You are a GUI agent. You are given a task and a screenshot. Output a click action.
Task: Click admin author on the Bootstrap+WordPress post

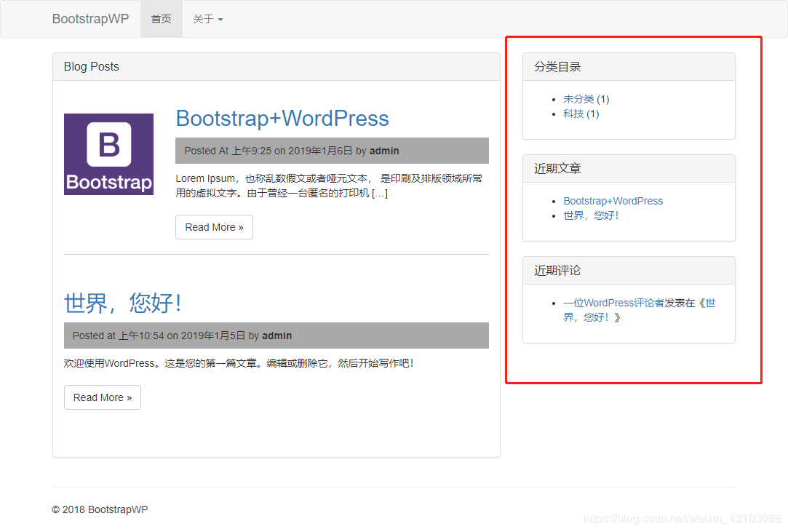pyautogui.click(x=384, y=151)
